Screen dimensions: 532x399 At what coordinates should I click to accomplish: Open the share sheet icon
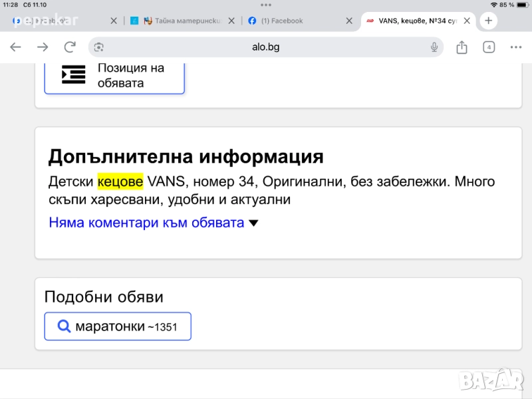(462, 47)
